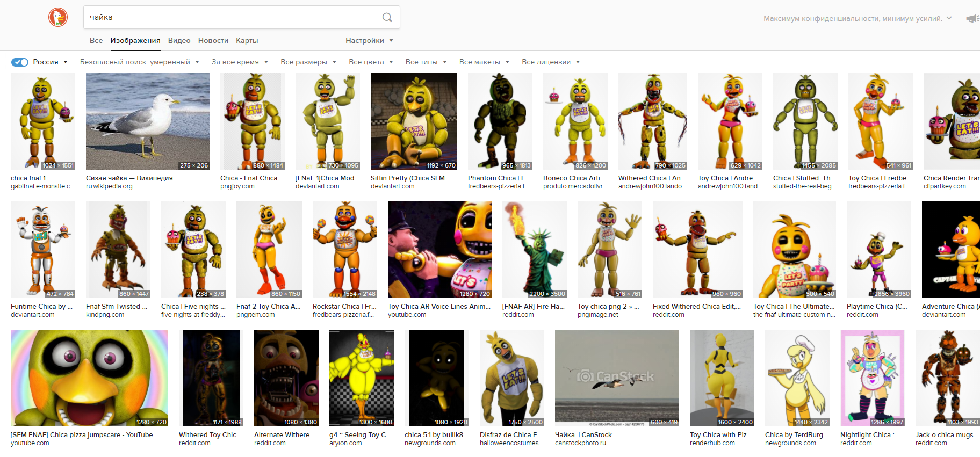The image size is (980, 457).
Task: Click the chica fnaf 1 title link
Action: point(28,178)
